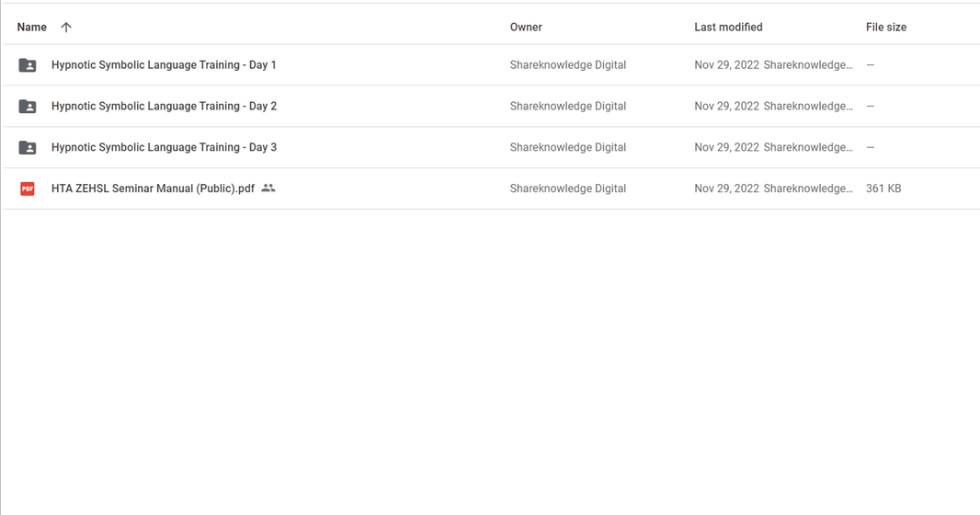Viewport: 980px width, 515px height.
Task: Open Hypnotic Symbolic Language Training - Day 1
Action: click(x=164, y=65)
